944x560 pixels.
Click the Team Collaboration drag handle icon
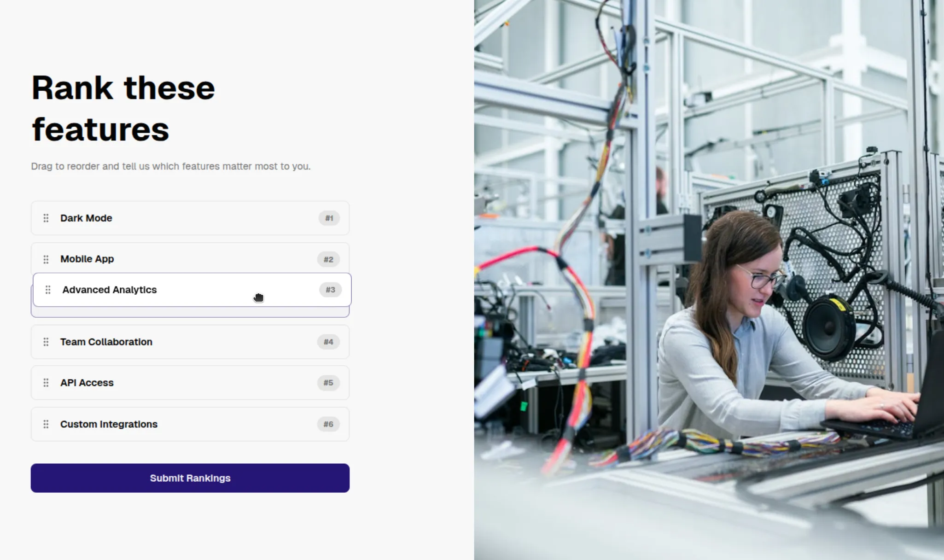click(46, 342)
